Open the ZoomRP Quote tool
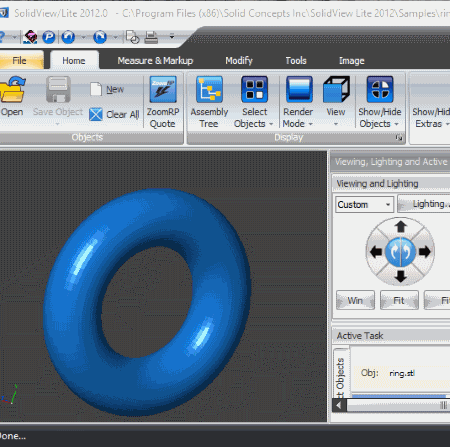 point(163,102)
